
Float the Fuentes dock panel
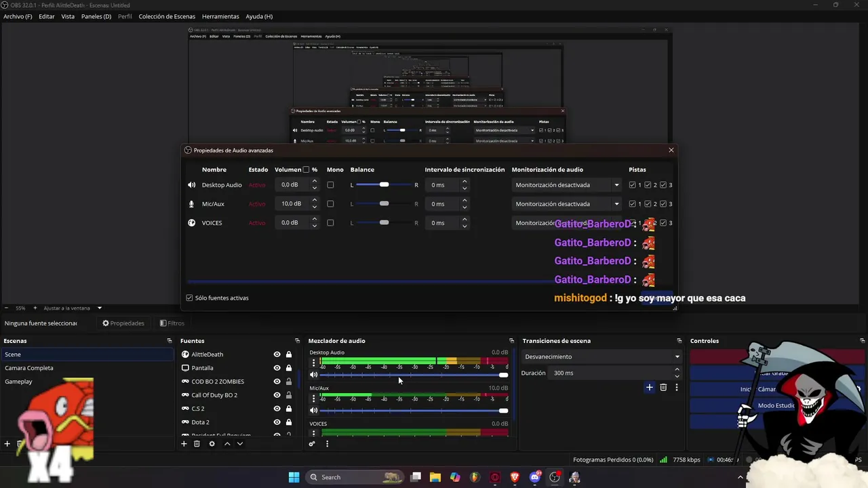(297, 341)
